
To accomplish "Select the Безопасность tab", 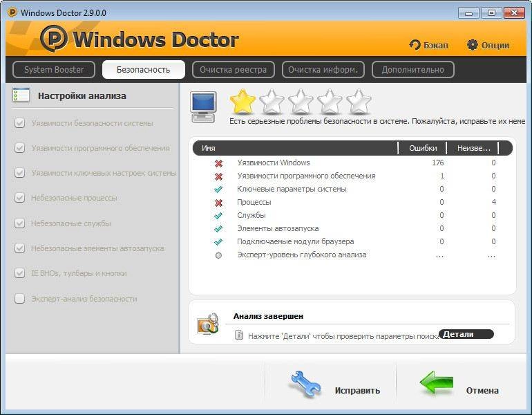I will pyautogui.click(x=144, y=70).
